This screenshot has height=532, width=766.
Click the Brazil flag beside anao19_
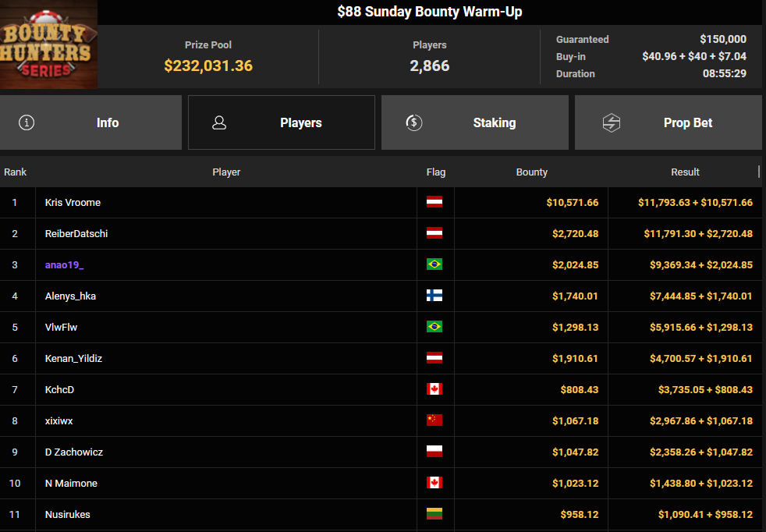pyautogui.click(x=434, y=264)
